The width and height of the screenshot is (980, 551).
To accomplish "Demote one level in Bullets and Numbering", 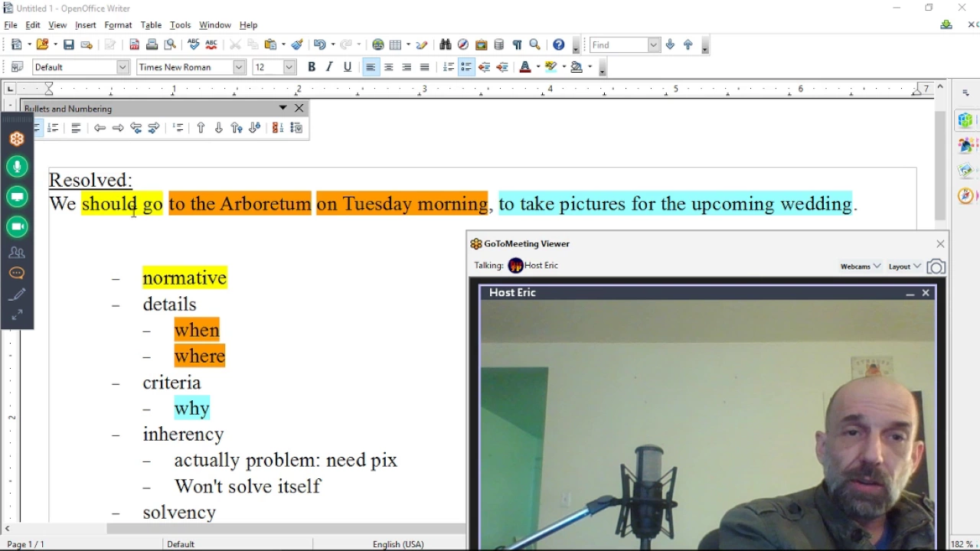I will [x=118, y=129].
